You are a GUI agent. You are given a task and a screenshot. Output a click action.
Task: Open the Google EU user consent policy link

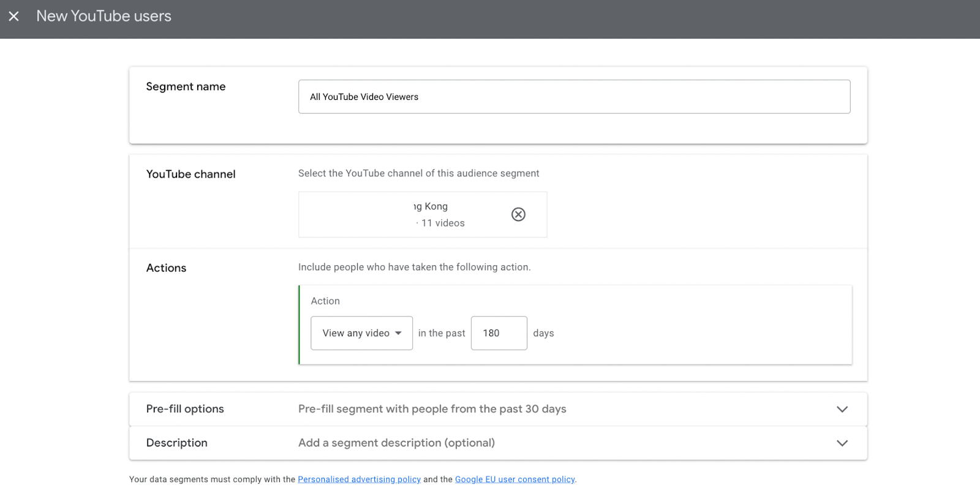tap(515, 480)
